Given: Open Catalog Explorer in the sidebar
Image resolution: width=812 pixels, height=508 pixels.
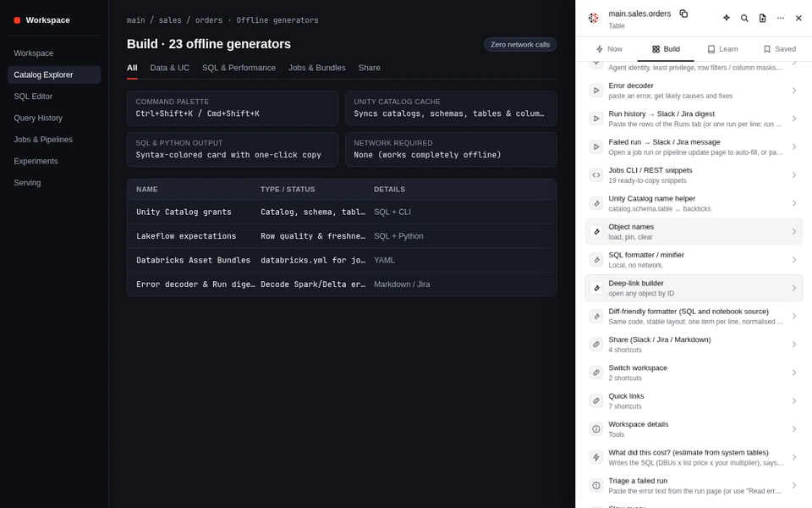Looking at the screenshot, I should [x=54, y=75].
